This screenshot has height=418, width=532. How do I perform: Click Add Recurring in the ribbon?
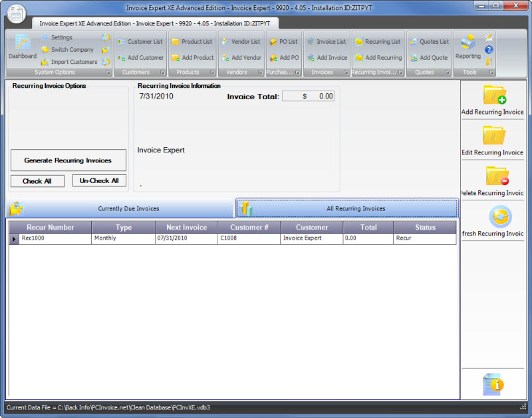tap(378, 58)
